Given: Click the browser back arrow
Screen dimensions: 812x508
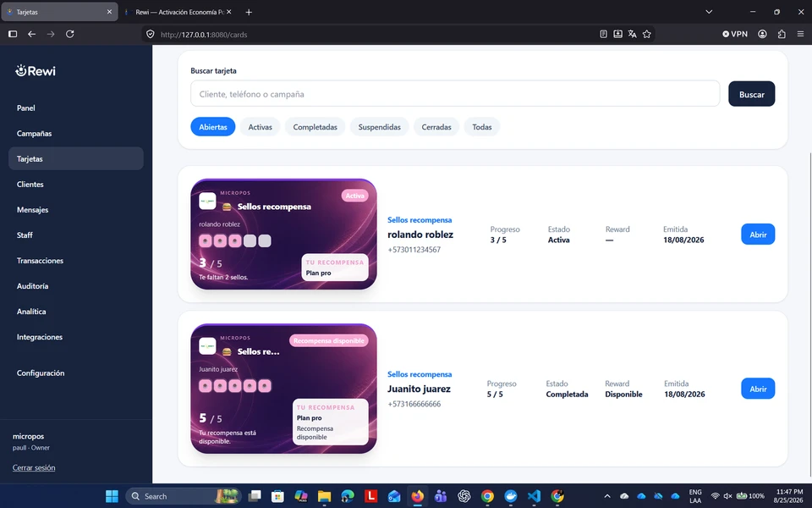Looking at the screenshot, I should click(31, 34).
